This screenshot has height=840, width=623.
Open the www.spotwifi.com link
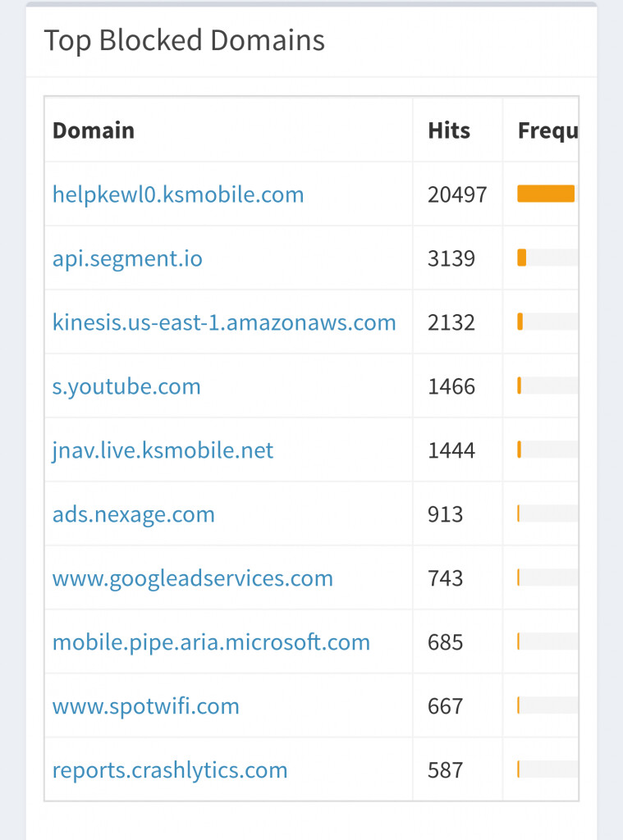(145, 706)
